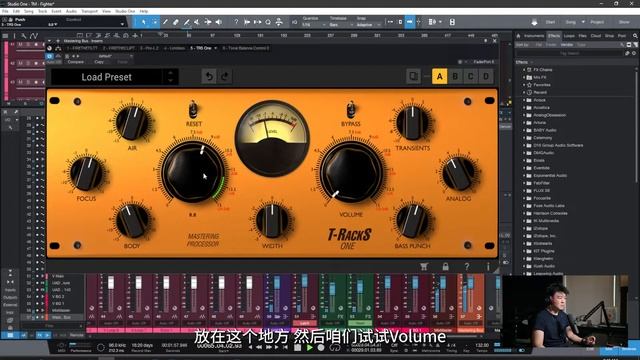Select the 5 - TR5 One insert tab
This screenshot has height=360, width=640.
200,48
